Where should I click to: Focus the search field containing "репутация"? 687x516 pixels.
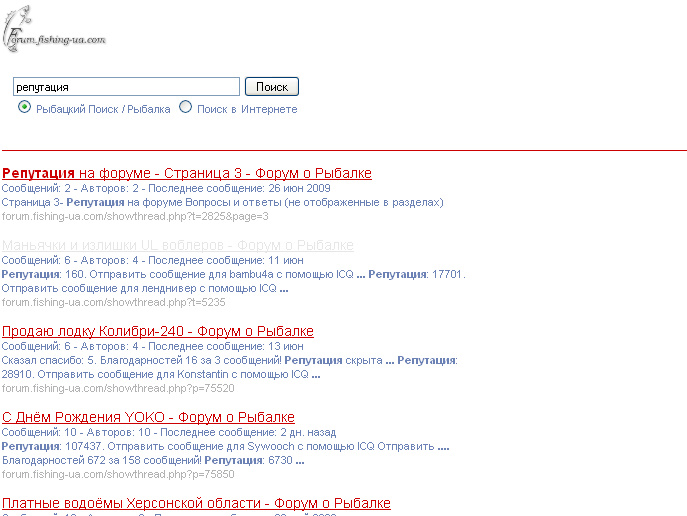pos(126,87)
